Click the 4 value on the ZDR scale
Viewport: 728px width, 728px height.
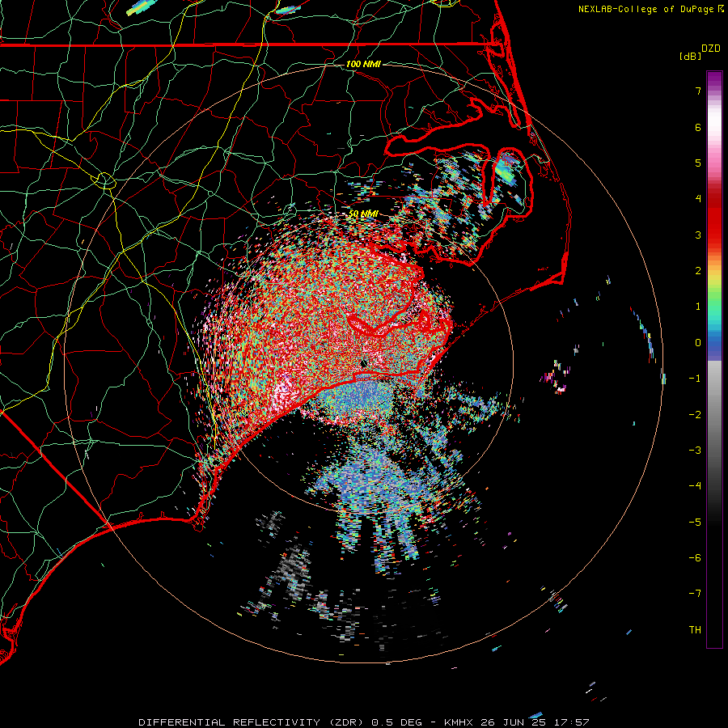click(698, 199)
